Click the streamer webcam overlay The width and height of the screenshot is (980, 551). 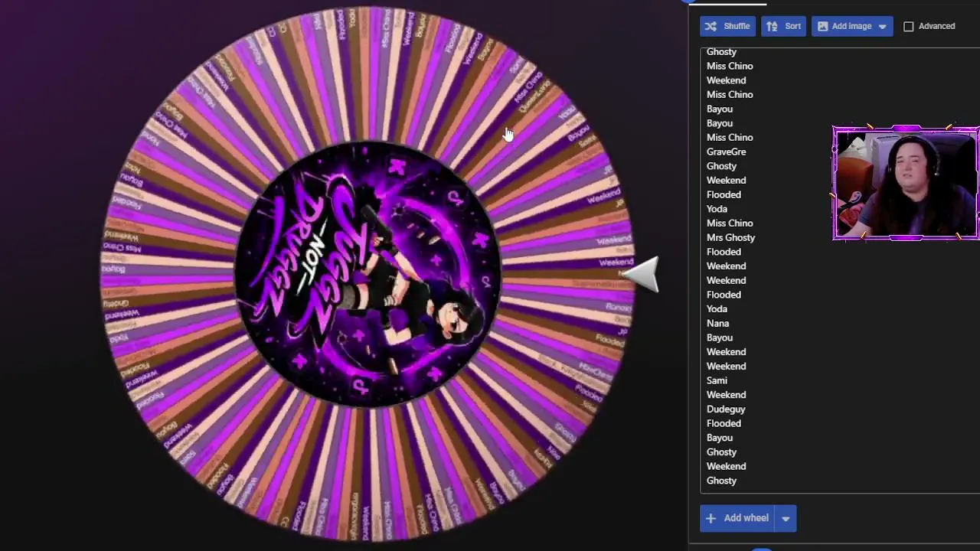pos(906,184)
